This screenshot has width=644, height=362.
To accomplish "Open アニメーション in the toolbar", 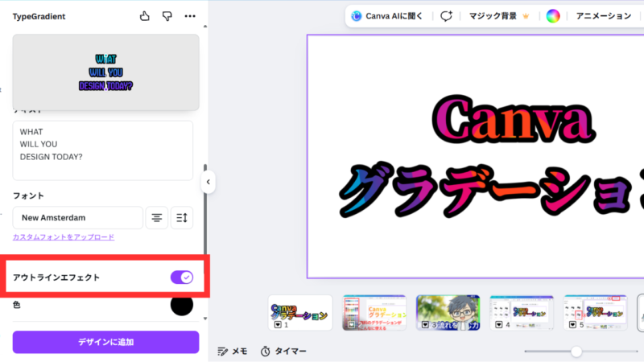I will tap(603, 16).
